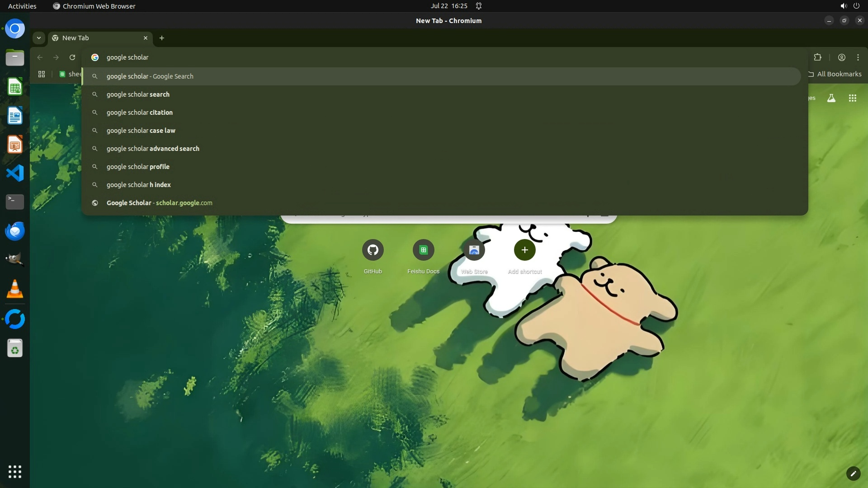The width and height of the screenshot is (868, 488).
Task: Open the profile avatar icon
Action: coord(841,57)
